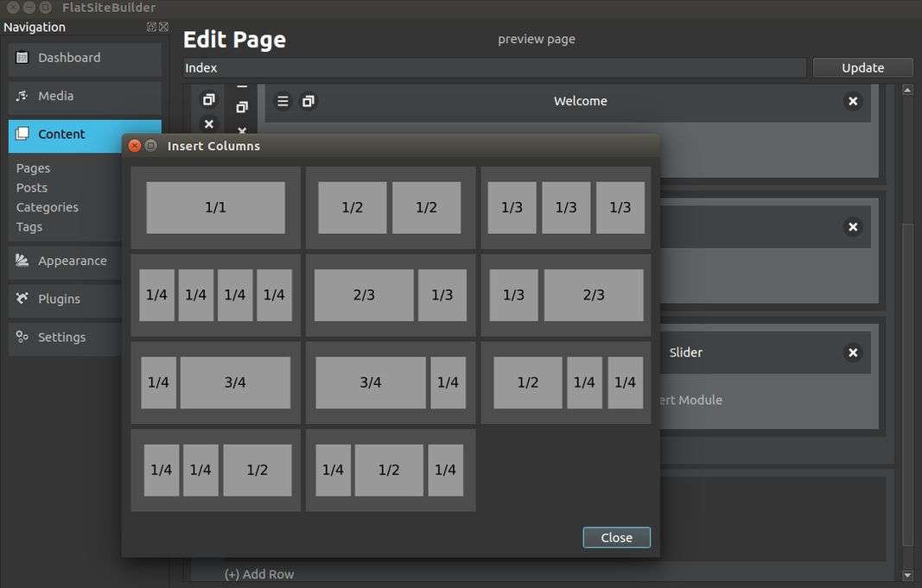The image size is (922, 588).
Task: Click the Index page title field
Action: click(x=493, y=68)
